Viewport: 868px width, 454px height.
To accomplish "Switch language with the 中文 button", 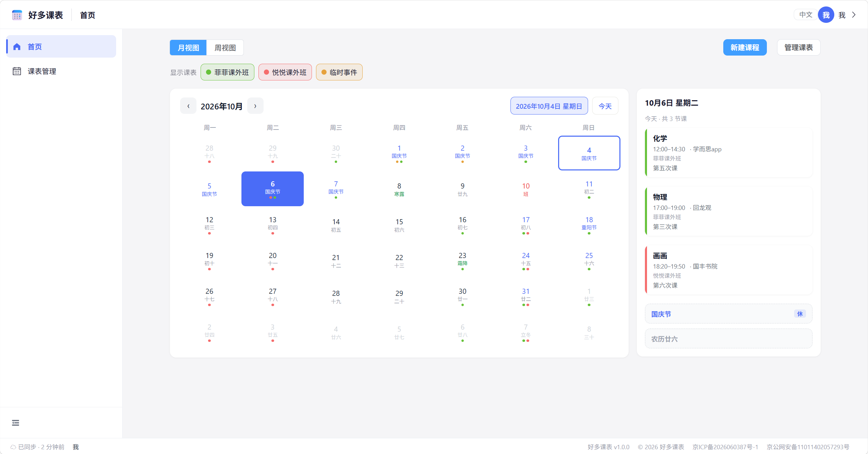I will [806, 15].
